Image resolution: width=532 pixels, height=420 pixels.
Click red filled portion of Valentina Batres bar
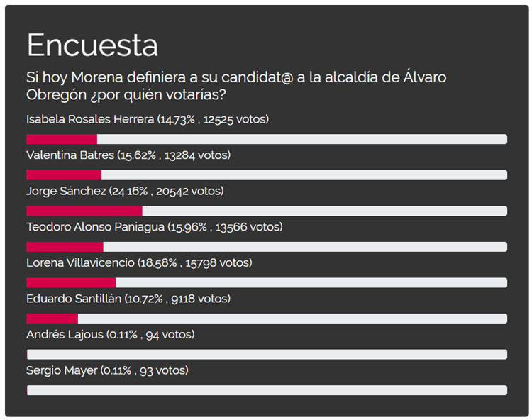pos(64,175)
